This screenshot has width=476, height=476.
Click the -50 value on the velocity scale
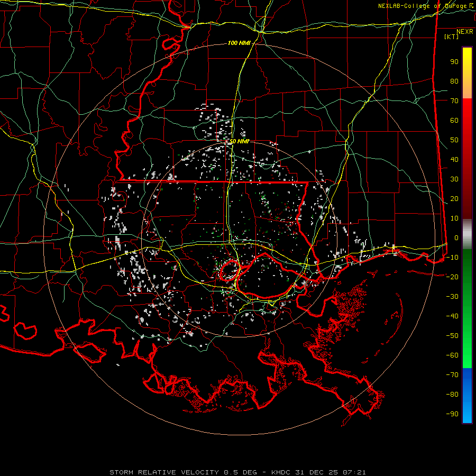point(452,336)
